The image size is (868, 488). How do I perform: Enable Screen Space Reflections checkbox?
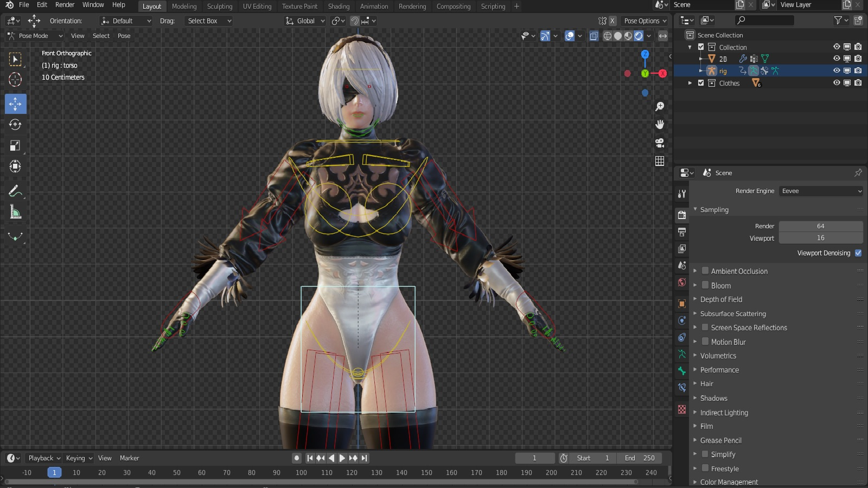click(x=705, y=327)
